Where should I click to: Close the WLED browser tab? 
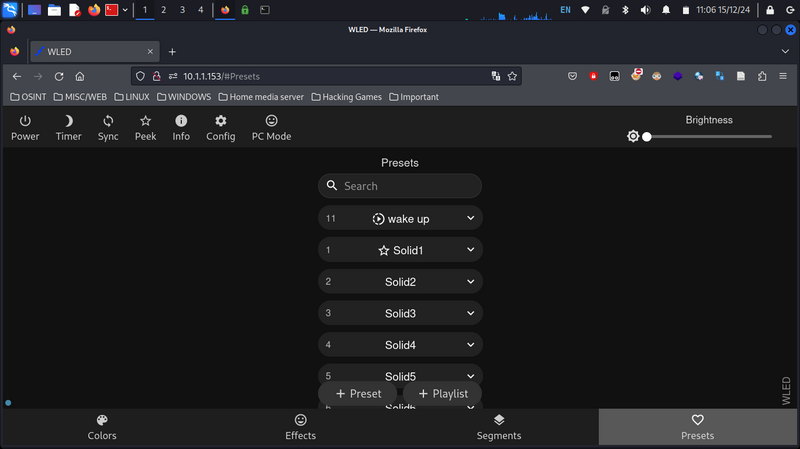(x=150, y=52)
